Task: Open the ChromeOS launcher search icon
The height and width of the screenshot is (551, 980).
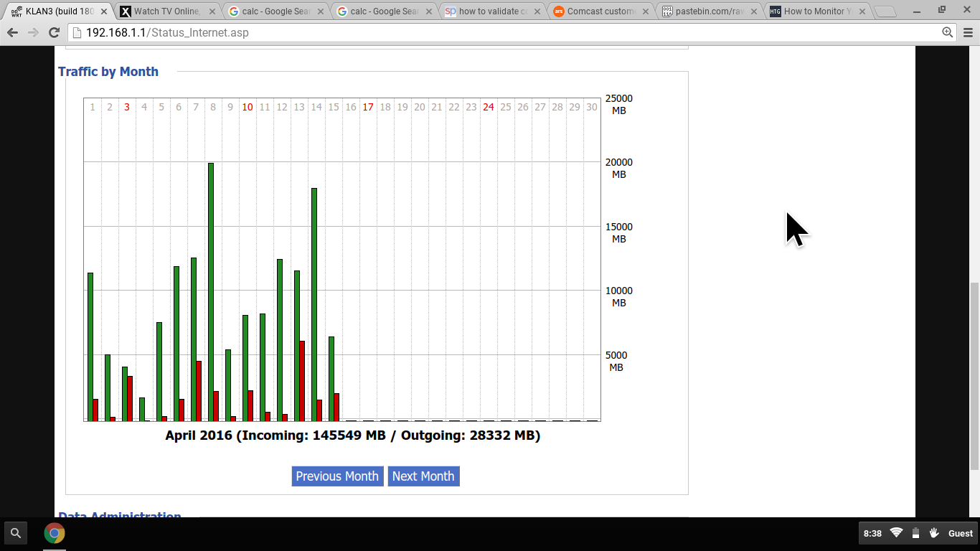Action: pyautogui.click(x=16, y=533)
